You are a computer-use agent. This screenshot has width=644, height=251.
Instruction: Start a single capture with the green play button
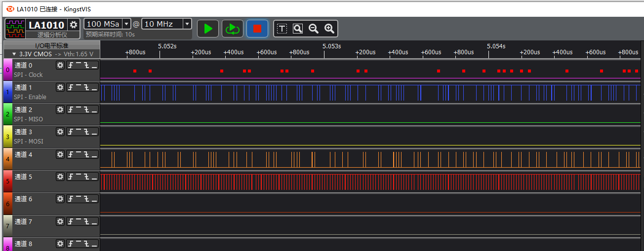tap(208, 29)
